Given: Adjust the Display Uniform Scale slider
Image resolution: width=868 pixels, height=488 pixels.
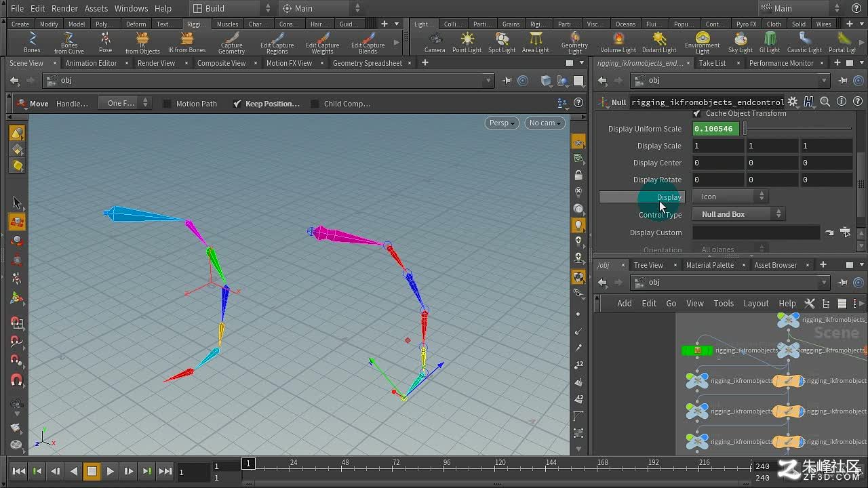Looking at the screenshot, I should pyautogui.click(x=798, y=128).
